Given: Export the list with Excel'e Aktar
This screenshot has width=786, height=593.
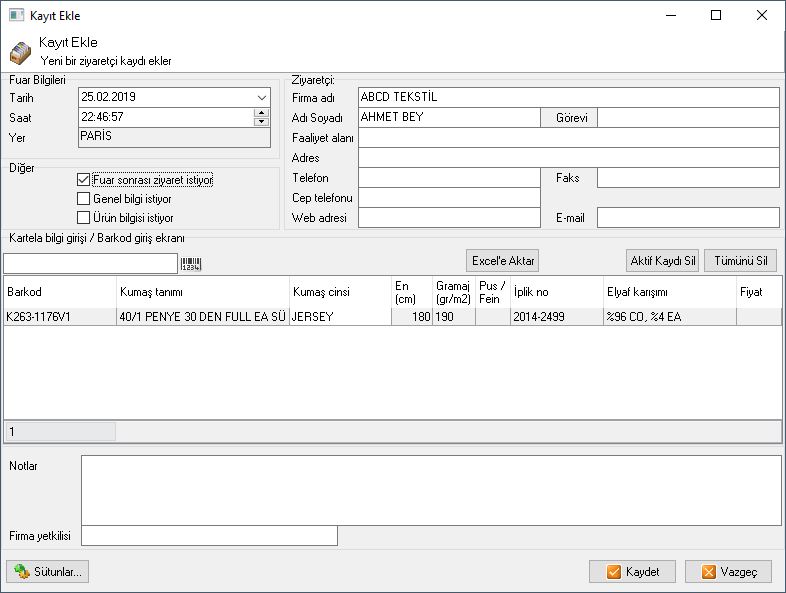Looking at the screenshot, I should tap(503, 261).
